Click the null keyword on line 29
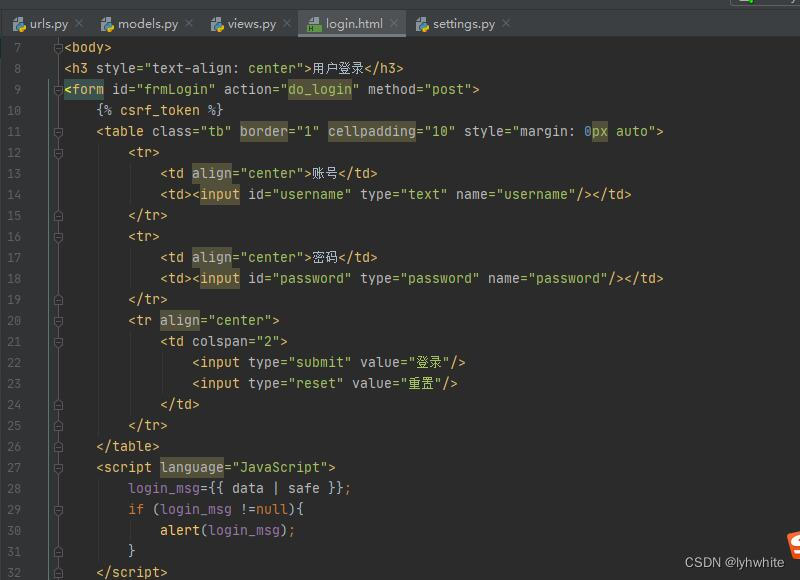The image size is (800, 580). pos(271,510)
